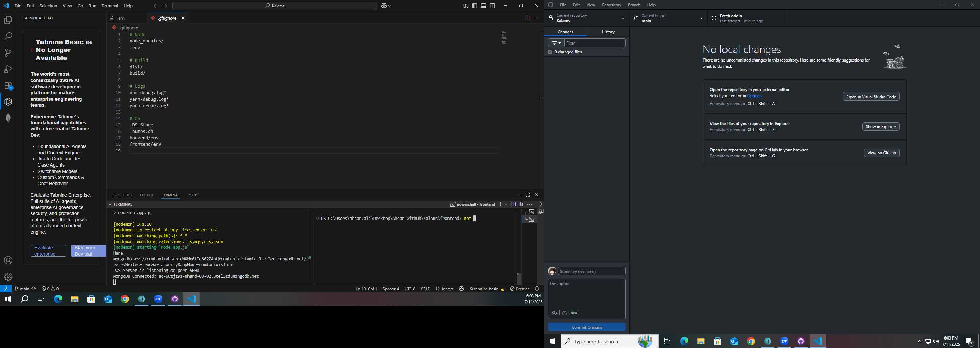Click the editor minimap

pyautogui.click(x=504, y=37)
